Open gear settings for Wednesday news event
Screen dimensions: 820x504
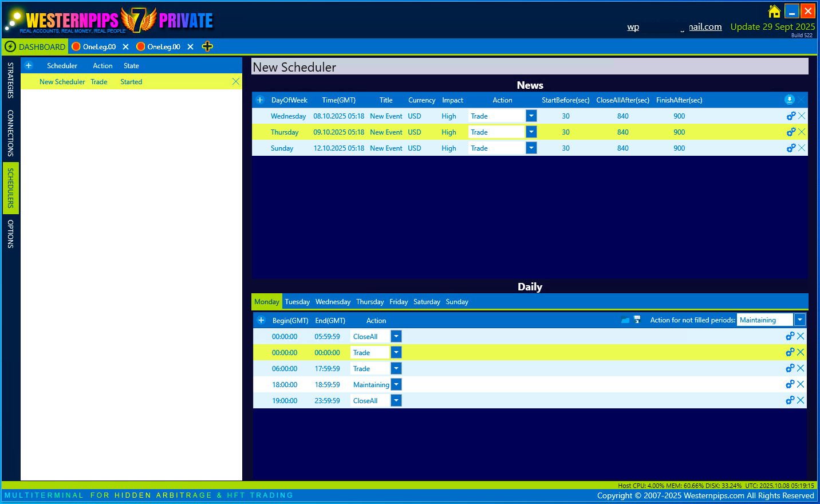point(791,116)
